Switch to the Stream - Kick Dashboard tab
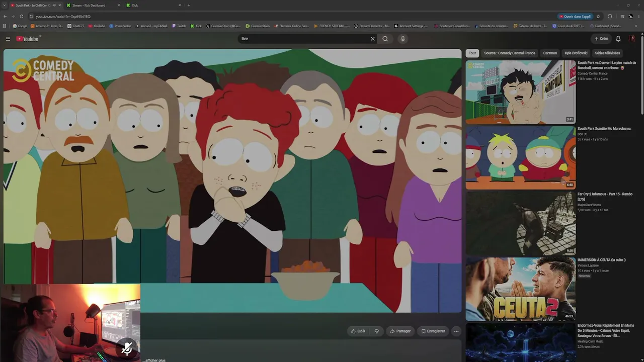The height and width of the screenshot is (362, 644). tap(94, 5)
